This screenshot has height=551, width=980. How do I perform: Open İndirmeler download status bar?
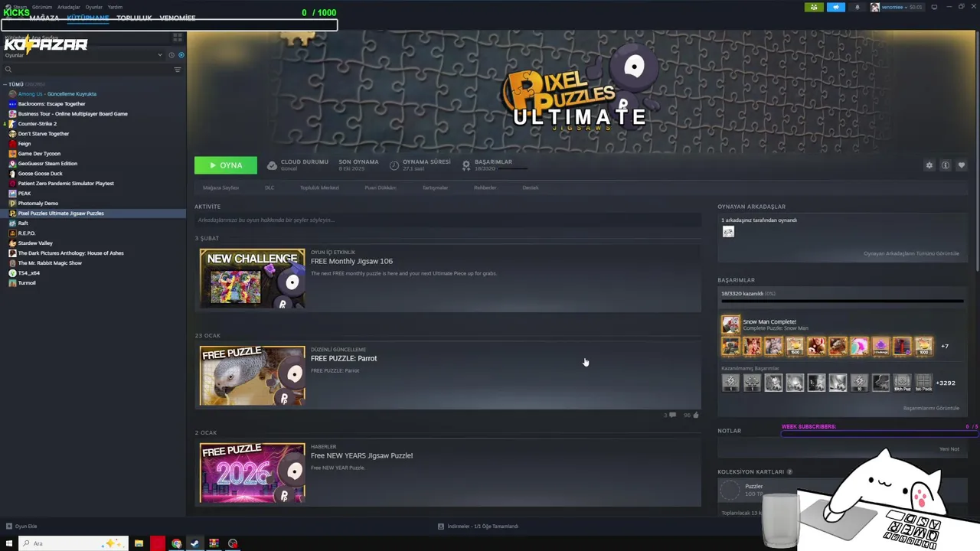(x=479, y=527)
